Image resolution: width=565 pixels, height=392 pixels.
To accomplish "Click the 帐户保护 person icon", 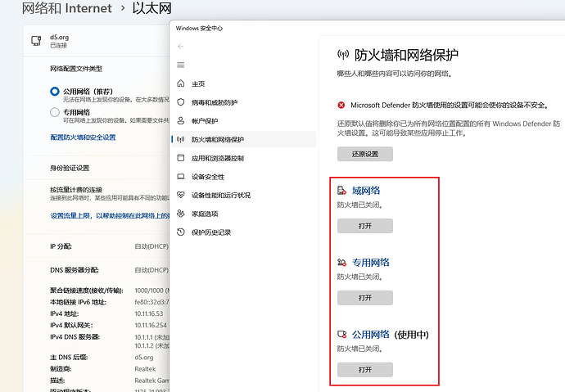I will coord(180,120).
